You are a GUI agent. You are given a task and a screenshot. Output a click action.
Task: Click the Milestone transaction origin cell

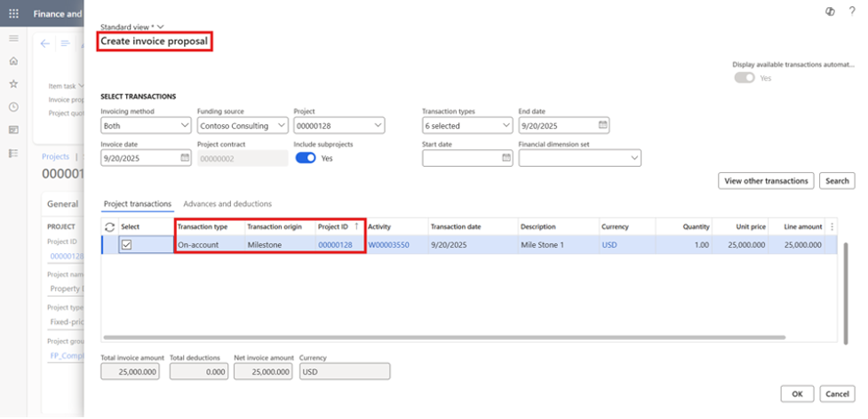point(280,245)
